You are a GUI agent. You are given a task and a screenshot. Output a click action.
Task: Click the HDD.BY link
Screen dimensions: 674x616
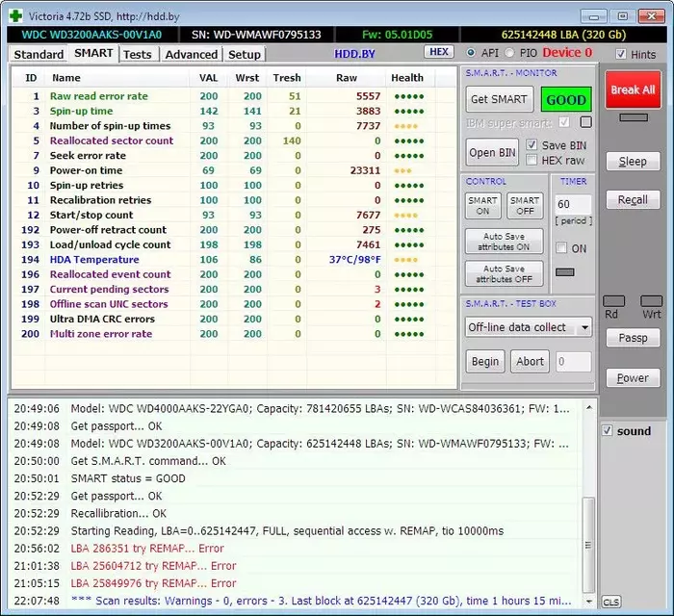pos(354,54)
